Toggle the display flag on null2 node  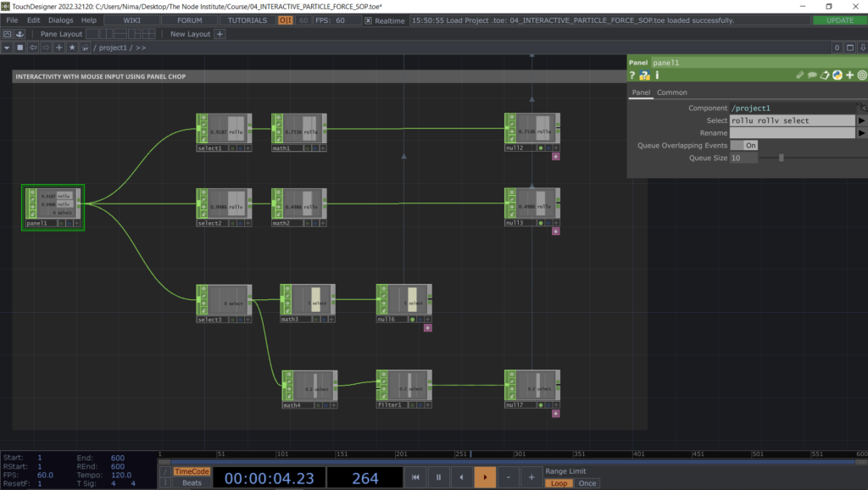point(541,148)
